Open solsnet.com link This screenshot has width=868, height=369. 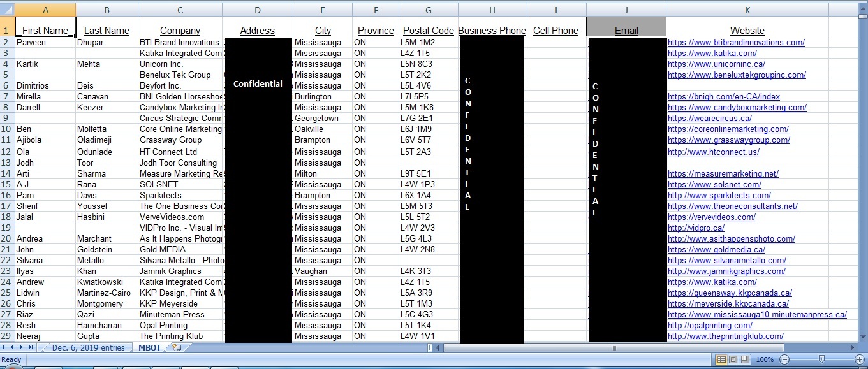[714, 185]
